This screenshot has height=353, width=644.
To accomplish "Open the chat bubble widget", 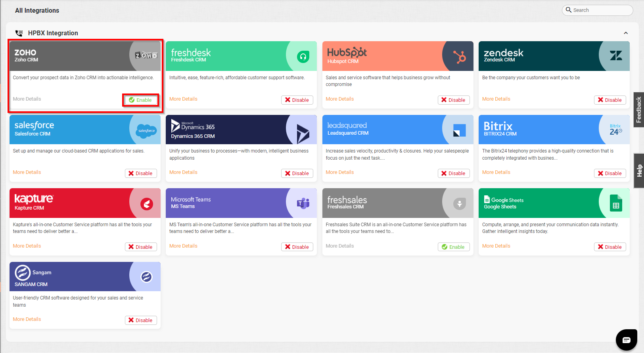I will [627, 340].
